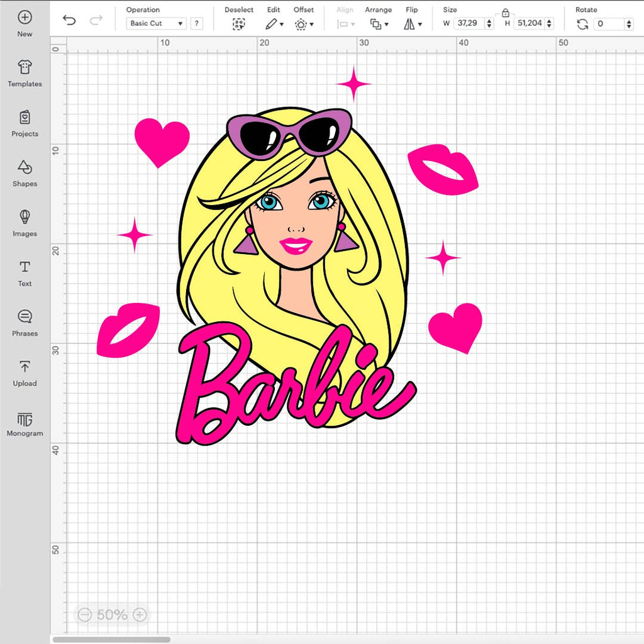This screenshot has height=644, width=644.
Task: Open the Images library
Action: point(25,221)
